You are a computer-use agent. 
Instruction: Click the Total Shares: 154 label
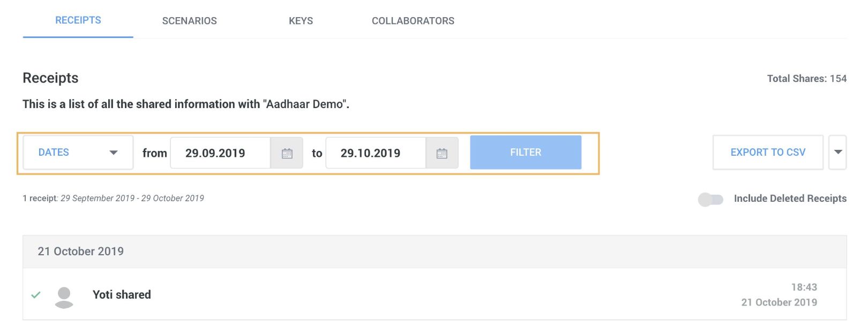807,79
